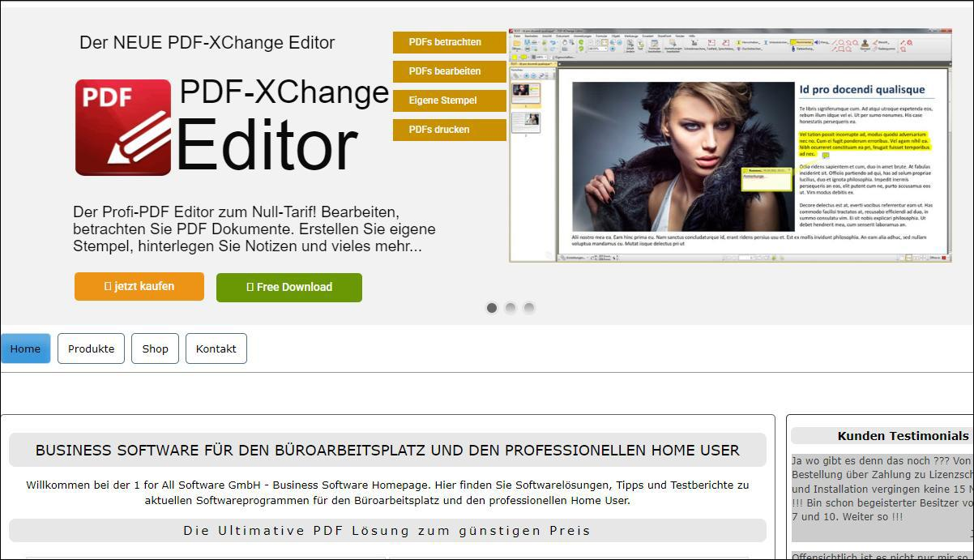Click the Der NEUE PDF-XChange Editor title
The image size is (974, 560).
[x=207, y=43]
